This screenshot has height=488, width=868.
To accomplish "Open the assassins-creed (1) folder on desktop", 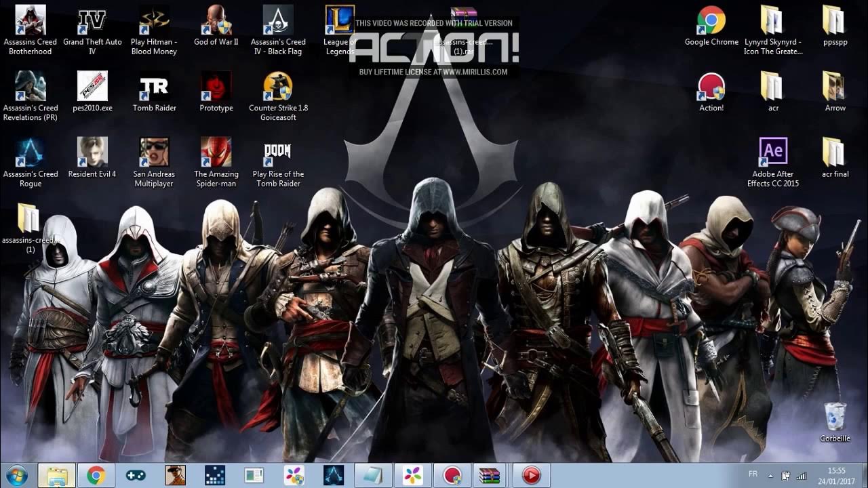I will tap(31, 228).
